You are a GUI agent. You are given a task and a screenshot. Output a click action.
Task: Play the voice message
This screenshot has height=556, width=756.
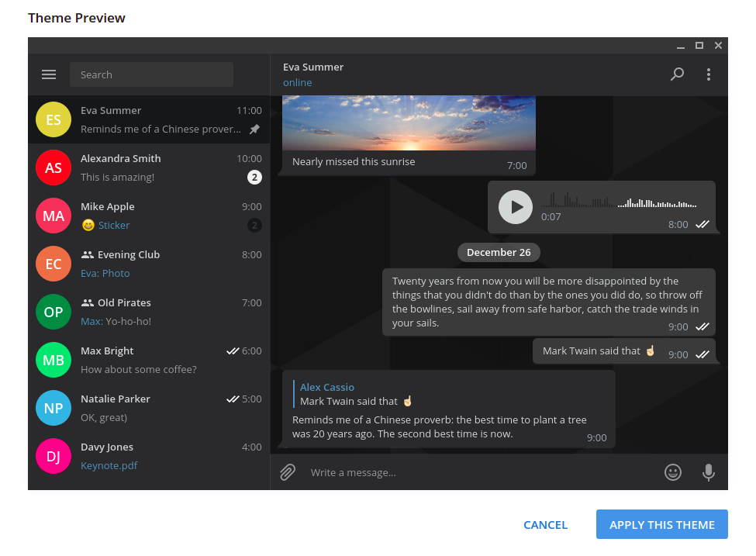coord(516,207)
